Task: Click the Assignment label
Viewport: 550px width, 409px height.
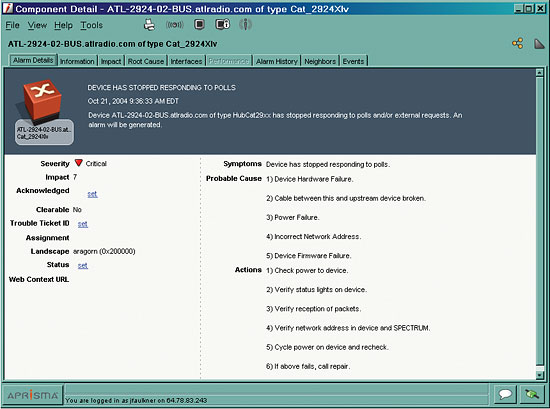Action: [x=47, y=238]
